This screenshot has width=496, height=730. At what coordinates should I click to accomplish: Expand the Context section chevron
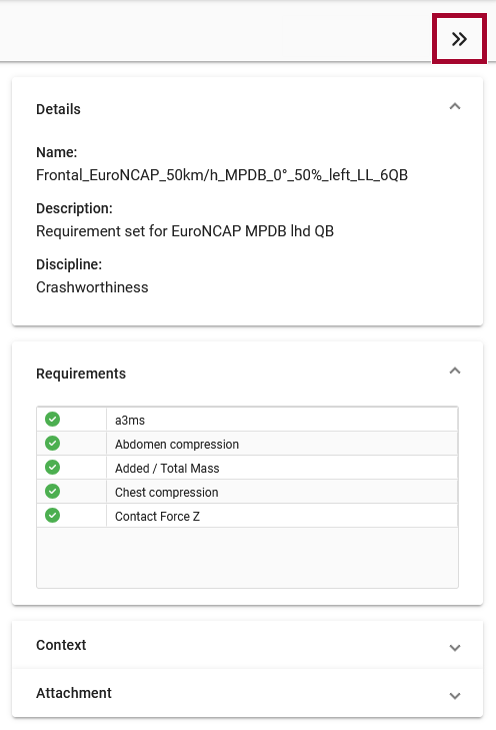pyautogui.click(x=455, y=648)
